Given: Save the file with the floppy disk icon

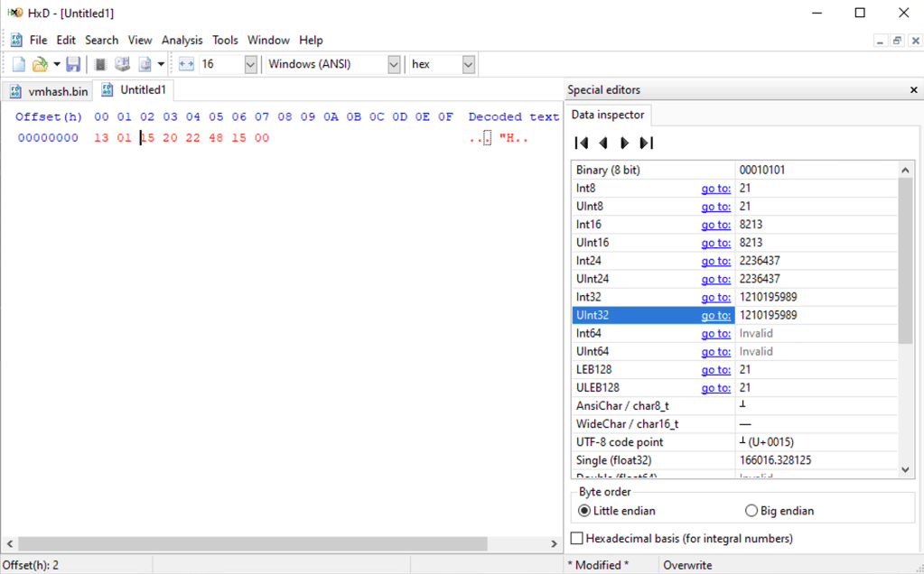Looking at the screenshot, I should 74,64.
